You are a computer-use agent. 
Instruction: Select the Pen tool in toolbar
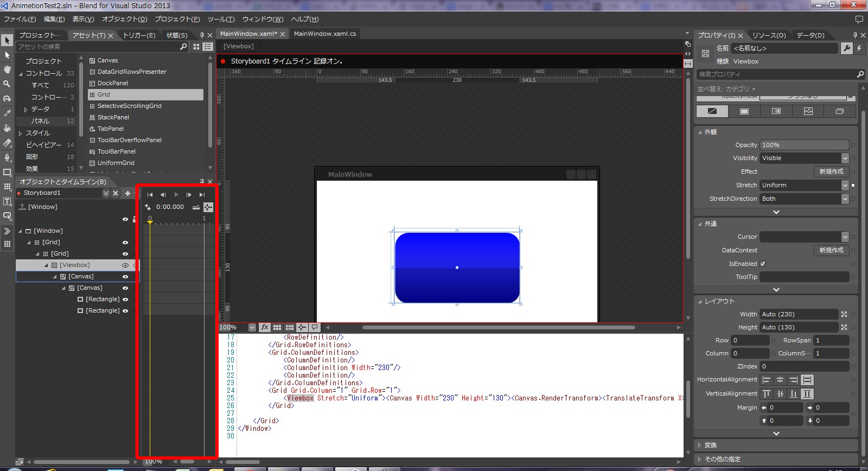point(7,157)
